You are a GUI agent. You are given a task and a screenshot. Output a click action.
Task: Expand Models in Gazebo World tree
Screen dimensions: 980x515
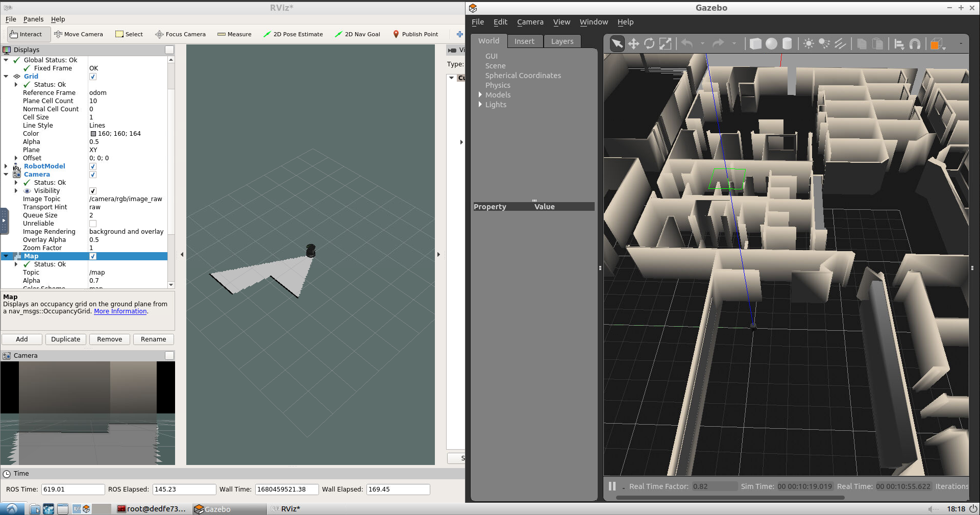[x=480, y=95]
